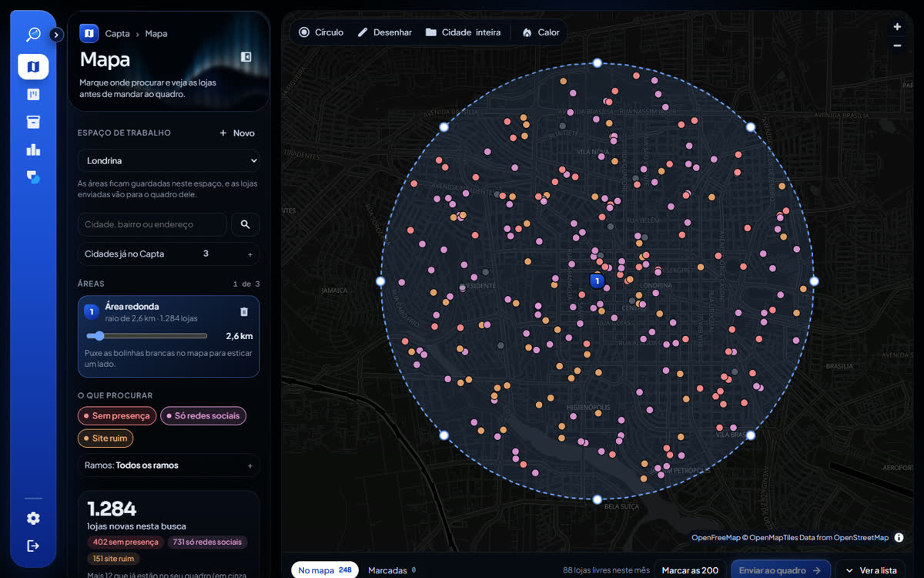Delete the Área redonda with the trash icon
This screenshot has height=578, width=924.
tap(244, 312)
